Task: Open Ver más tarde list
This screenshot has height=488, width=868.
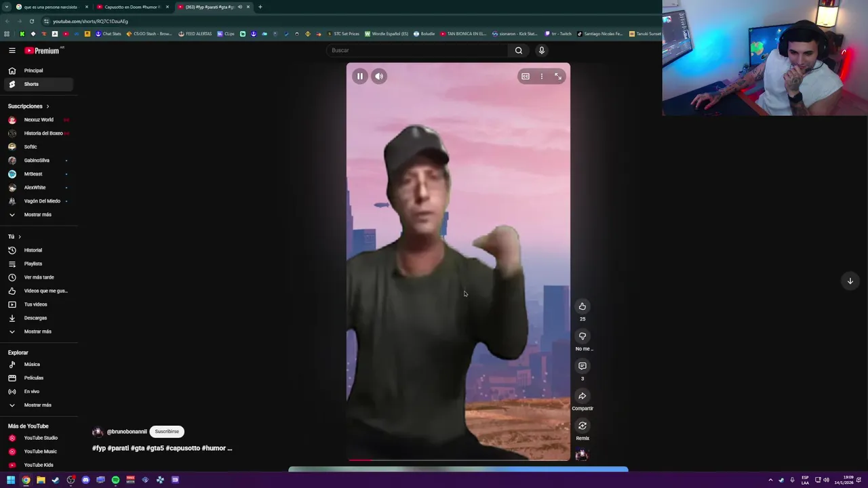Action: tap(37, 277)
